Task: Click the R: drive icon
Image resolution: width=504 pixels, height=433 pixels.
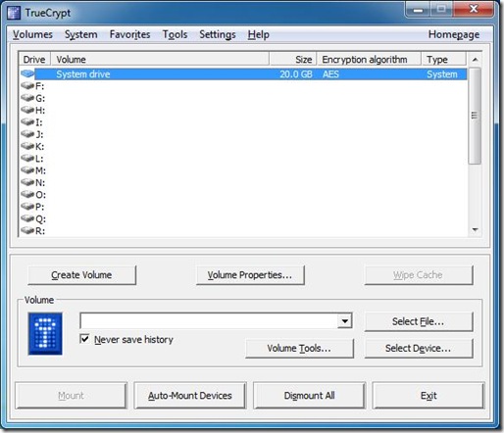Action: coord(27,231)
